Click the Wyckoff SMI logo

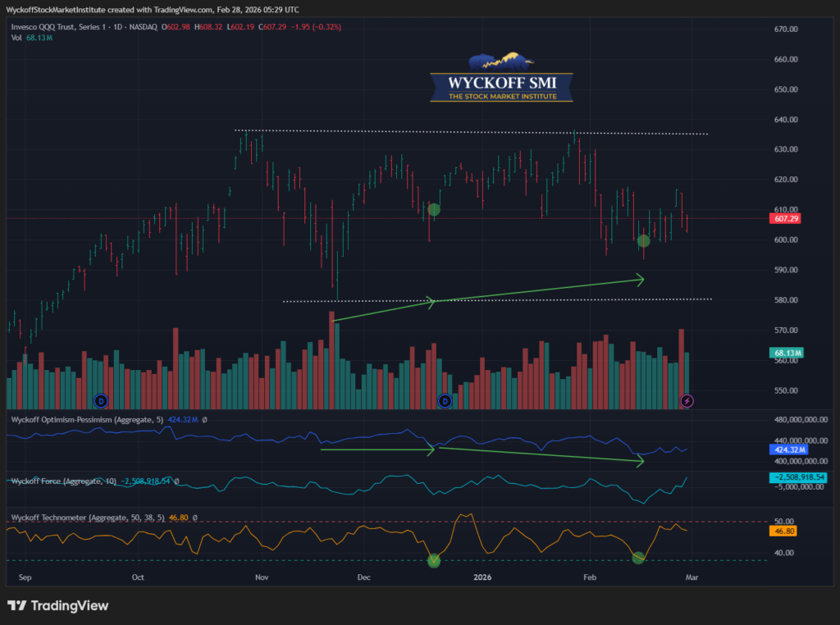[501, 79]
